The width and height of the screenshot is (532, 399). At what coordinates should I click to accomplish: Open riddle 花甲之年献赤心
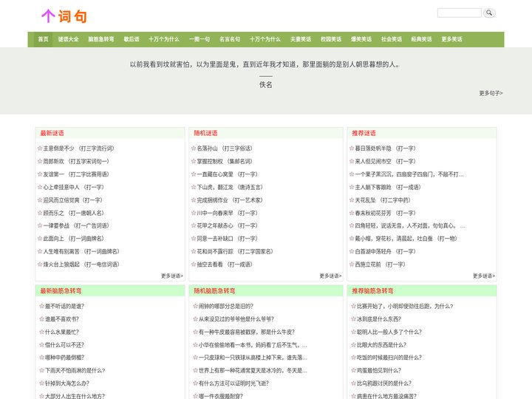coord(228,225)
